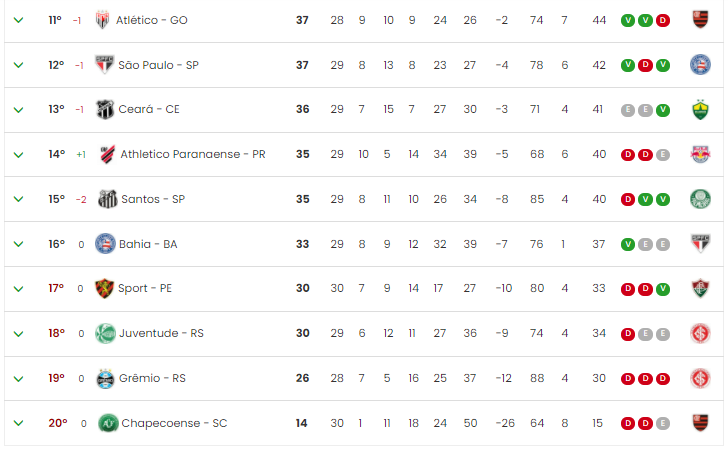This screenshot has height=453, width=728.
Task: Click next-opponent crest in Santos row
Action: point(700,199)
